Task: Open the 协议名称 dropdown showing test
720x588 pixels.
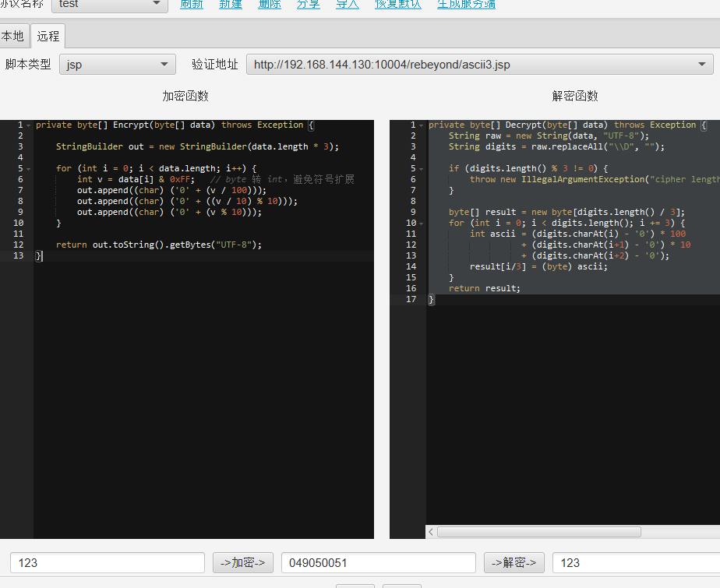Action: [110, 4]
